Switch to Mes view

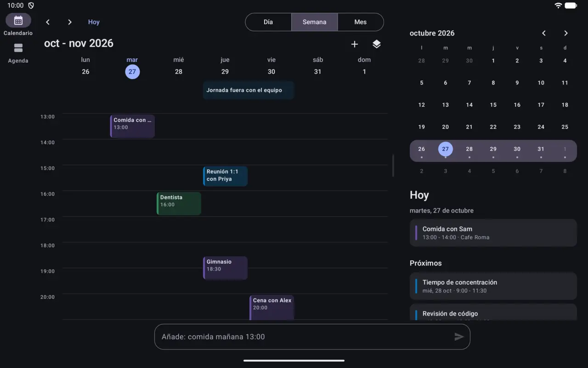(361, 22)
